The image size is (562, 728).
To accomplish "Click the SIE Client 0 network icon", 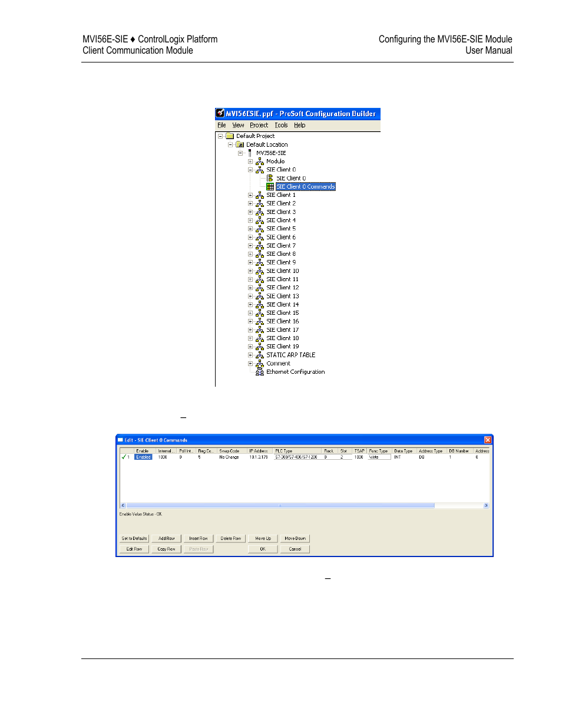I will pos(260,170).
